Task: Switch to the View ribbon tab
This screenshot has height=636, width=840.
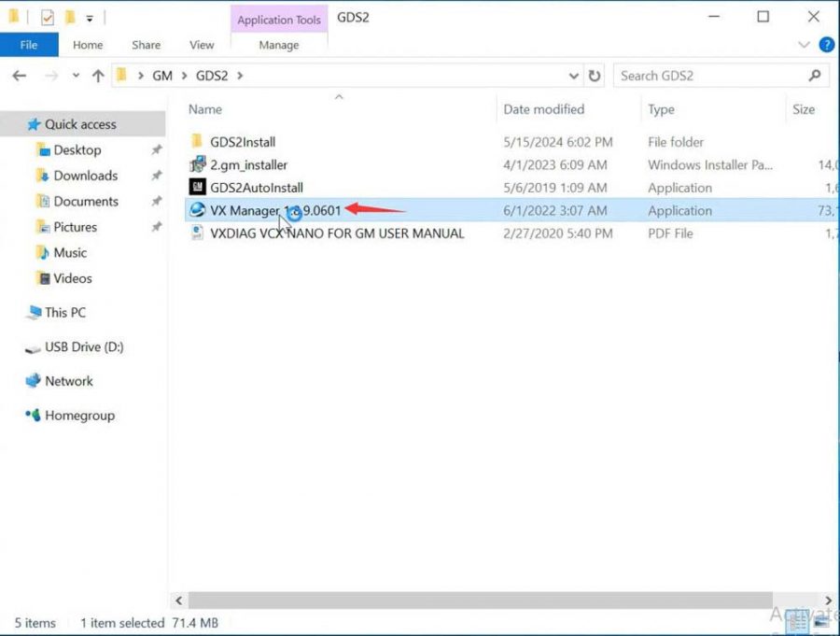Action: pos(202,44)
